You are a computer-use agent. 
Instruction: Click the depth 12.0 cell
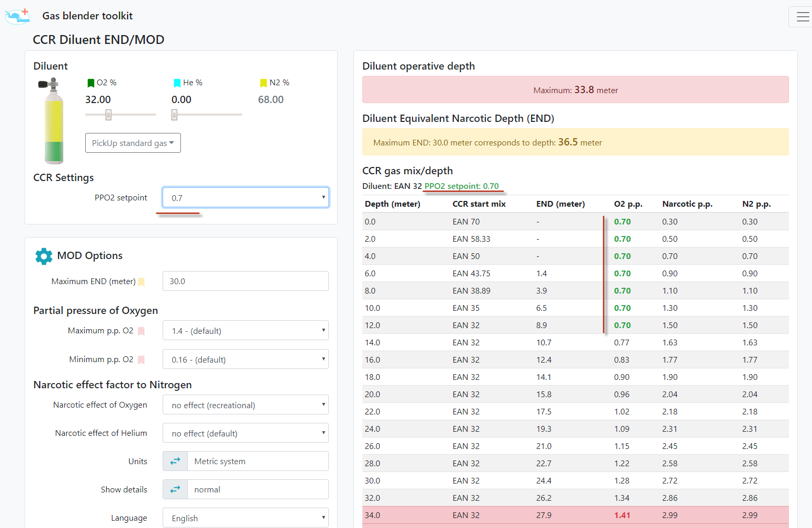[x=372, y=325]
